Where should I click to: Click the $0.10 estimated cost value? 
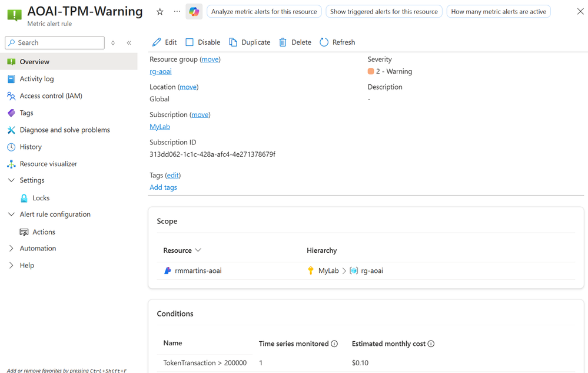pyautogui.click(x=360, y=363)
